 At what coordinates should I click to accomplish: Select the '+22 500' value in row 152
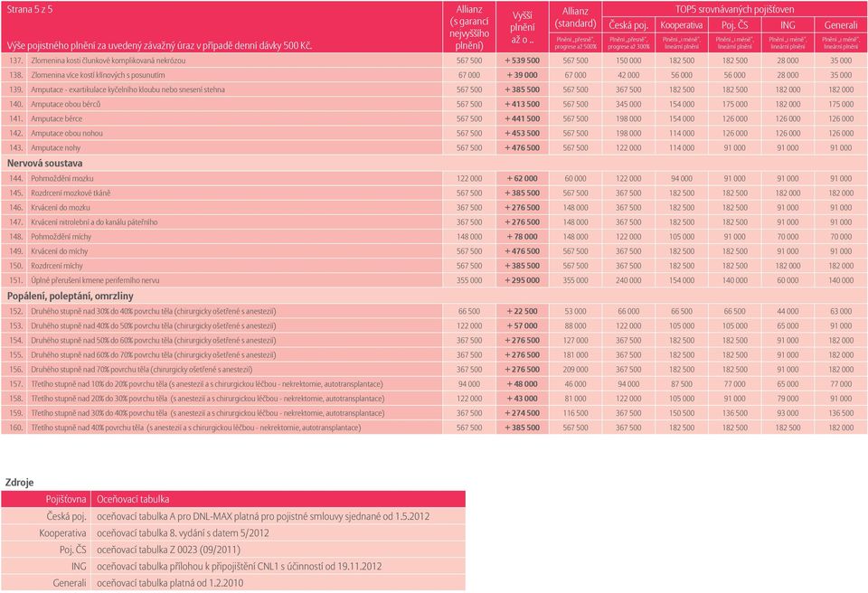(522, 311)
